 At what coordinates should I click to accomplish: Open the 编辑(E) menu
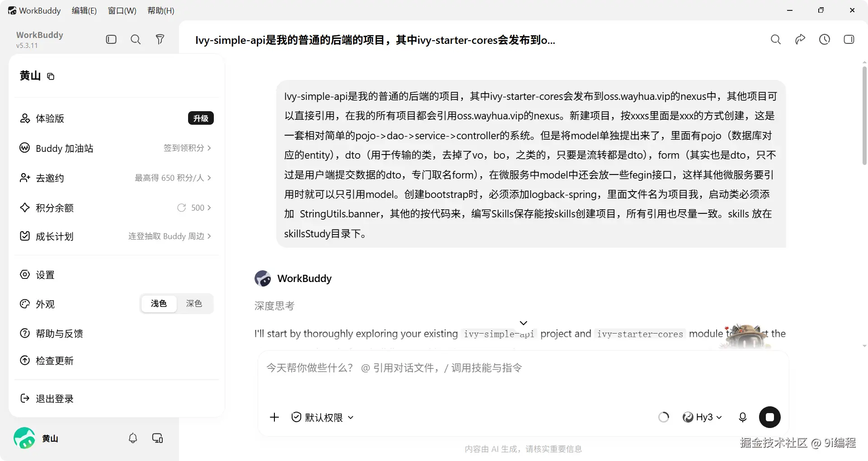84,10
